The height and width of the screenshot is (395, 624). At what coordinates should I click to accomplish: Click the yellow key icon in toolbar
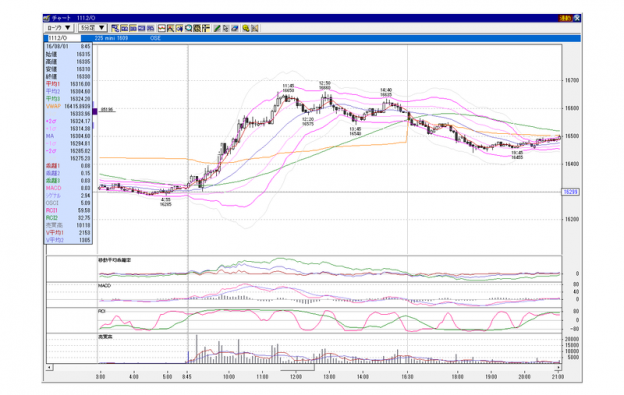(246, 28)
